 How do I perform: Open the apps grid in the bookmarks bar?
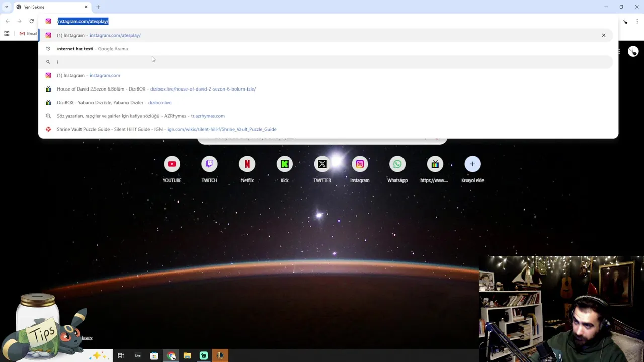click(x=7, y=34)
